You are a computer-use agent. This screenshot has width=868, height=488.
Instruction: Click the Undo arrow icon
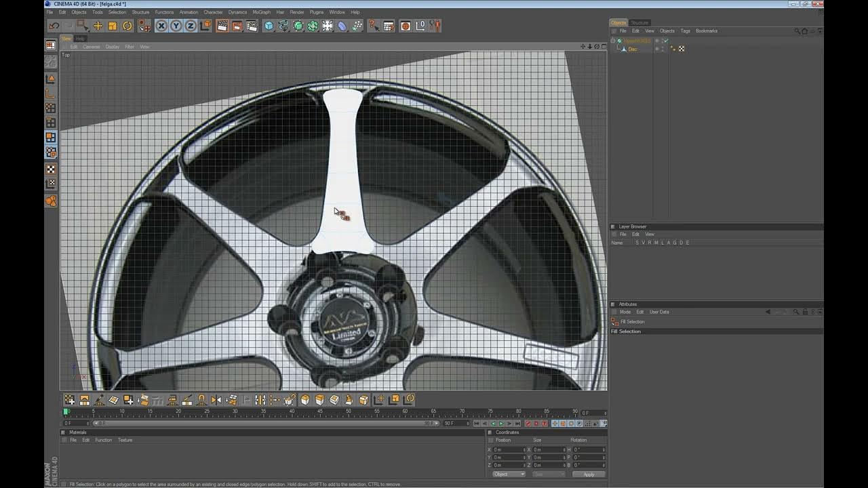[x=54, y=26]
